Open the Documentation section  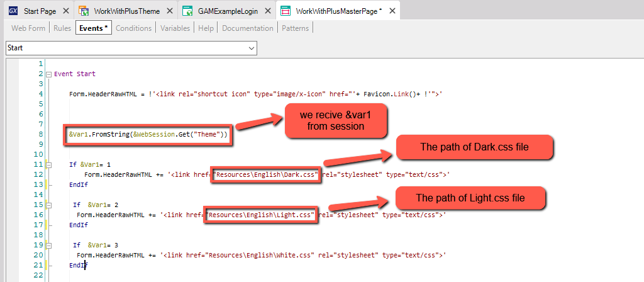pyautogui.click(x=248, y=28)
